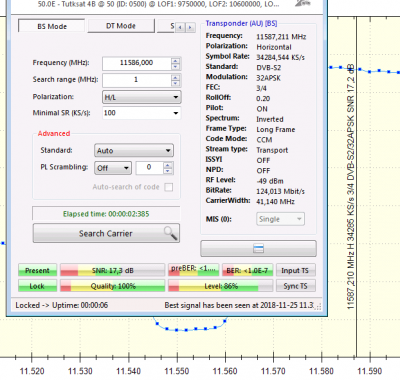Click the magnifier icon on Search Carrier
Image resolution: width=400 pixels, height=380 pixels.
click(170, 233)
